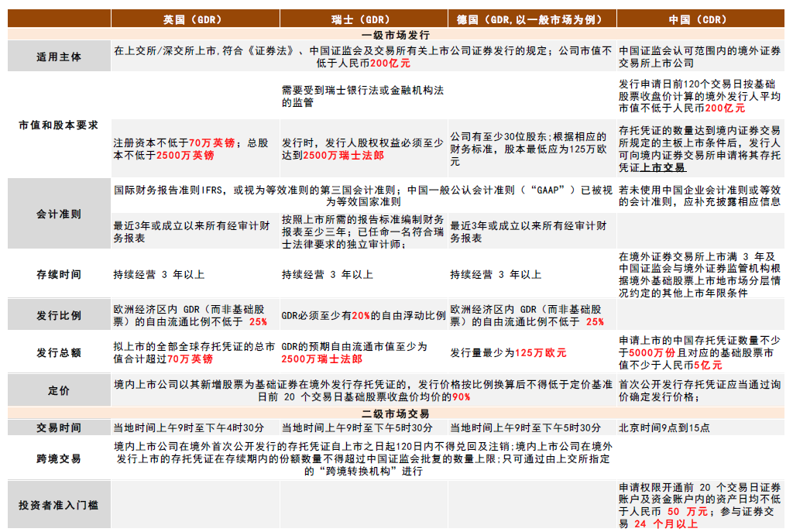The height and width of the screenshot is (532, 793).
Task: Click the red 5亿元 text
Action: (708, 365)
